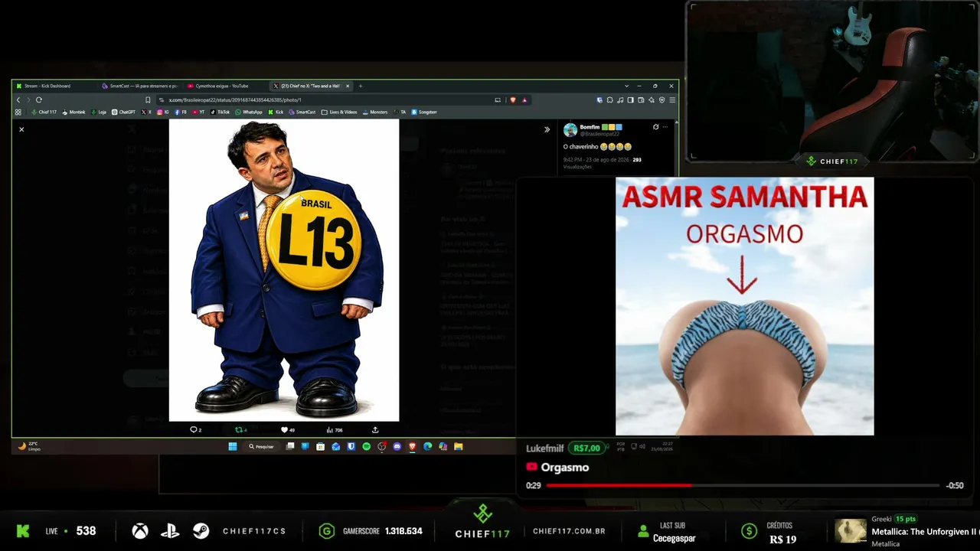Viewport: 980px width, 551px height.
Task: Open the X bookmark
Action: [146, 112]
